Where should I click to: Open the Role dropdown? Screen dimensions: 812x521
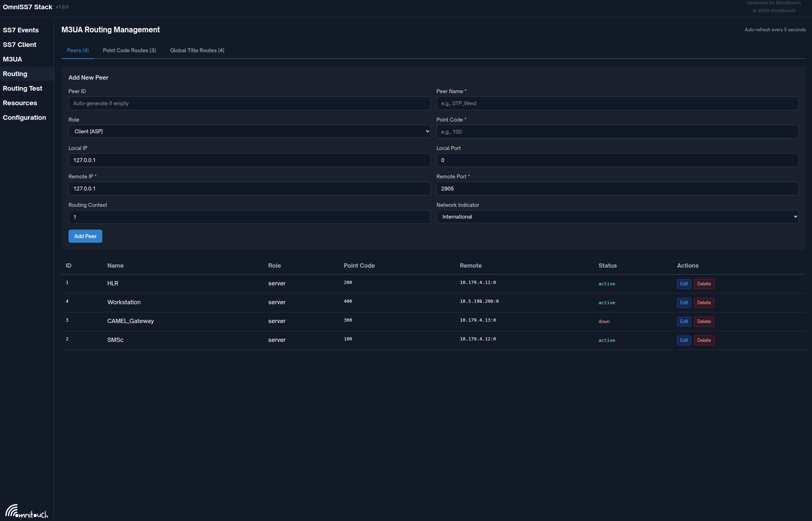(249, 131)
